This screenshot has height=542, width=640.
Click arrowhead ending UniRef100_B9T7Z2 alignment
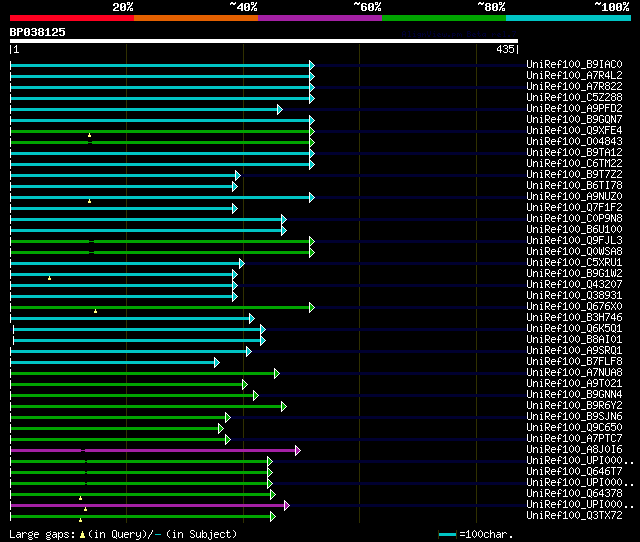click(x=238, y=175)
